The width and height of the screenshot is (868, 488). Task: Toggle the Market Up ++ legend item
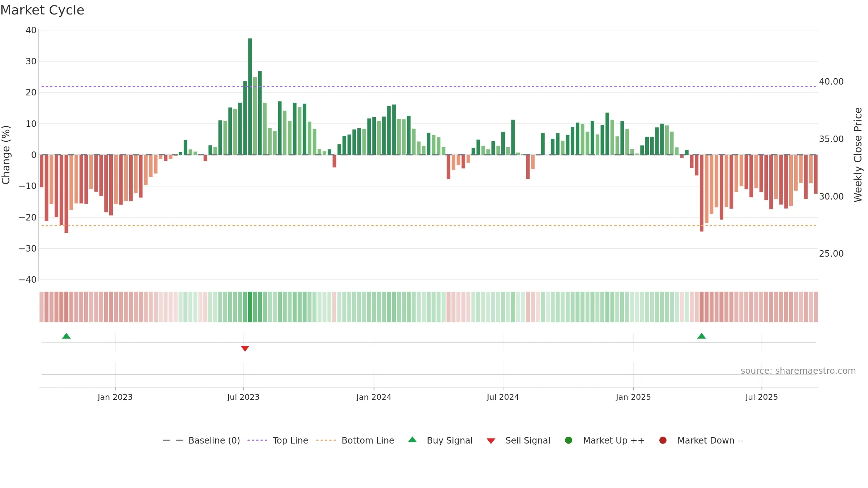click(x=604, y=440)
